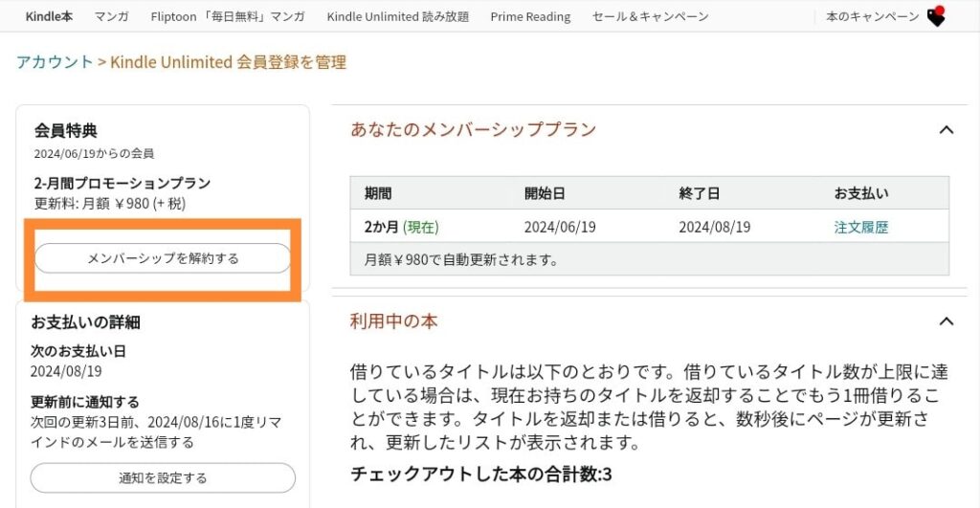
Task: Open the 注文履歴 link
Action: click(x=861, y=228)
